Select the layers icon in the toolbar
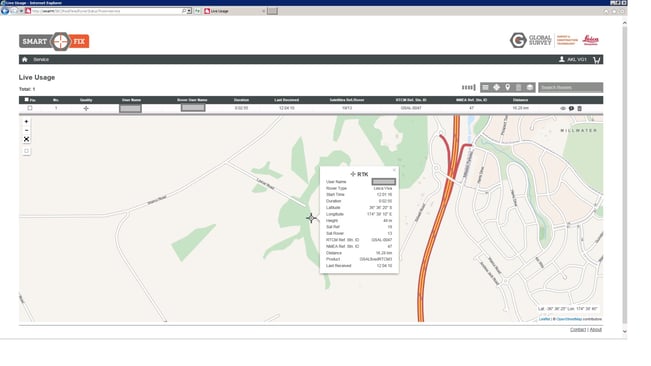This screenshot has height=366, width=651. pos(530,87)
